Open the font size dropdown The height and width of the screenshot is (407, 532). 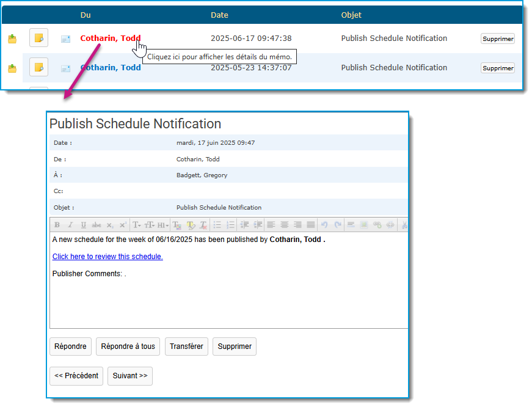click(149, 225)
